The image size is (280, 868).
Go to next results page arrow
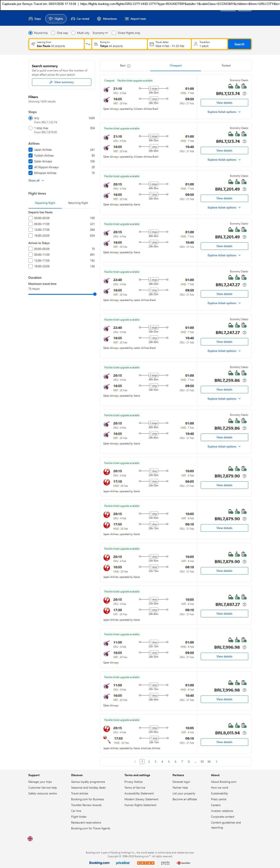(x=216, y=762)
